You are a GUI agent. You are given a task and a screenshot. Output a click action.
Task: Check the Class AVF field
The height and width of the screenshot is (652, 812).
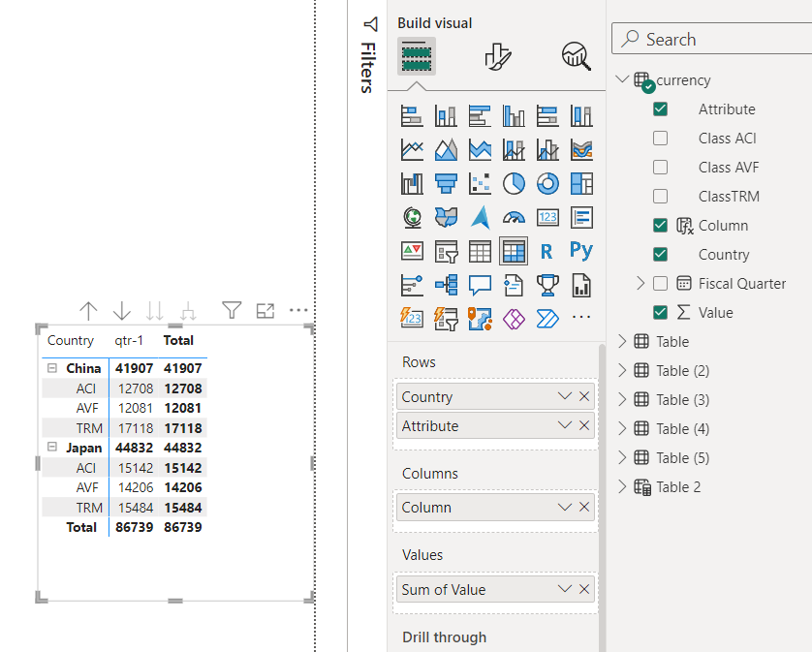coord(660,168)
